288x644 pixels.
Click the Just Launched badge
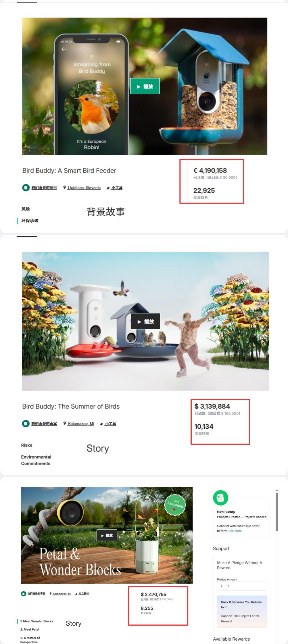click(x=175, y=505)
